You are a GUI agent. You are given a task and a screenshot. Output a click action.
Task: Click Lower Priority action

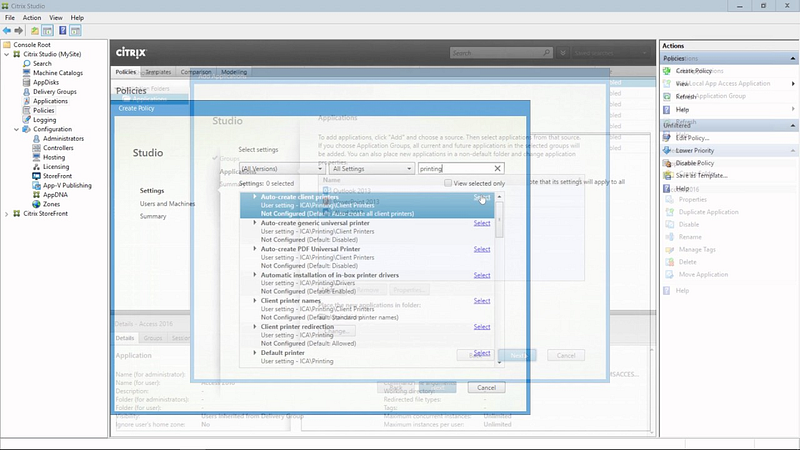coord(694,151)
